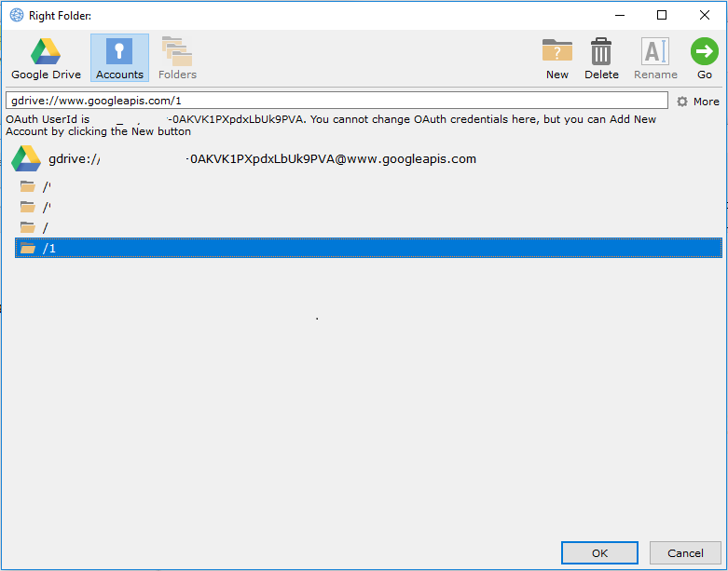Delete the selected item using trash icon
This screenshot has height=571, width=728.
pyautogui.click(x=601, y=58)
